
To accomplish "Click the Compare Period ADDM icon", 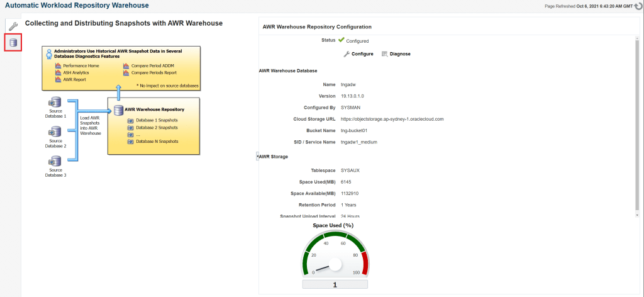I will (x=126, y=65).
